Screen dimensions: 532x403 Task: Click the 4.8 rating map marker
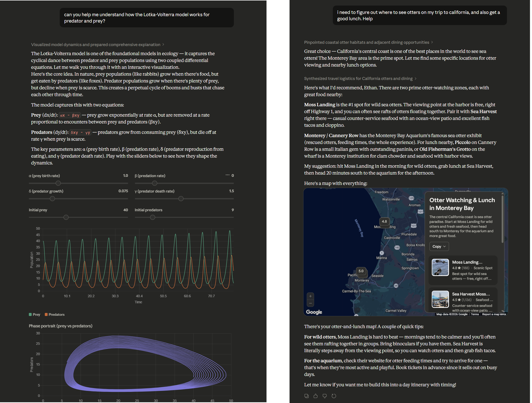384,222
